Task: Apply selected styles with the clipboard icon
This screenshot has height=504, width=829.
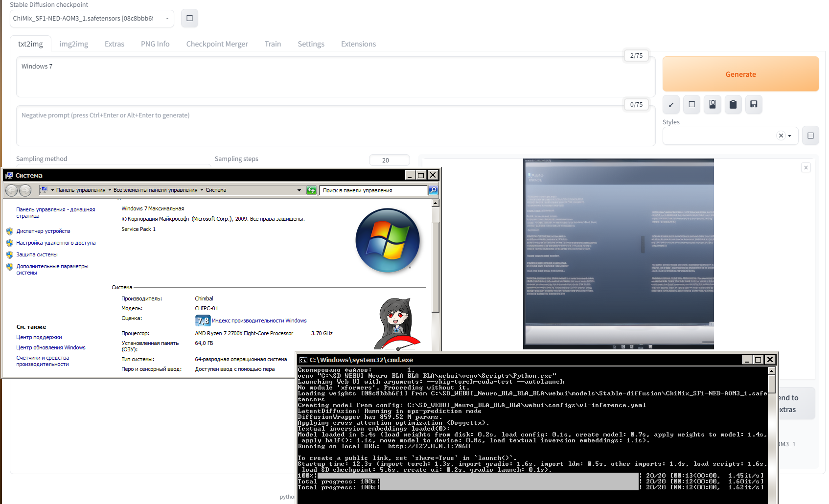Action: click(x=733, y=104)
